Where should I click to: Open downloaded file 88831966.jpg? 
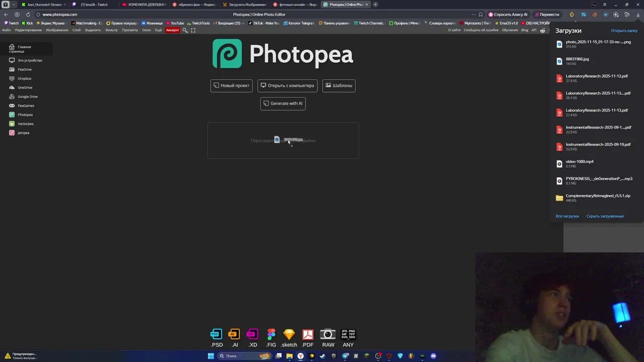pyautogui.click(x=597, y=61)
